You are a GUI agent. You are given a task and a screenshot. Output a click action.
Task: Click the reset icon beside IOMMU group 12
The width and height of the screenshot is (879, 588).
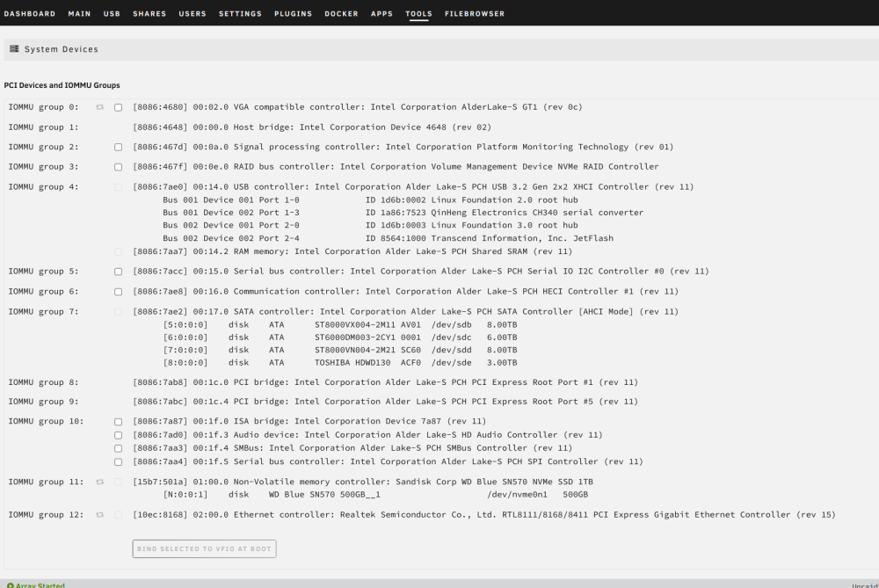coord(100,514)
